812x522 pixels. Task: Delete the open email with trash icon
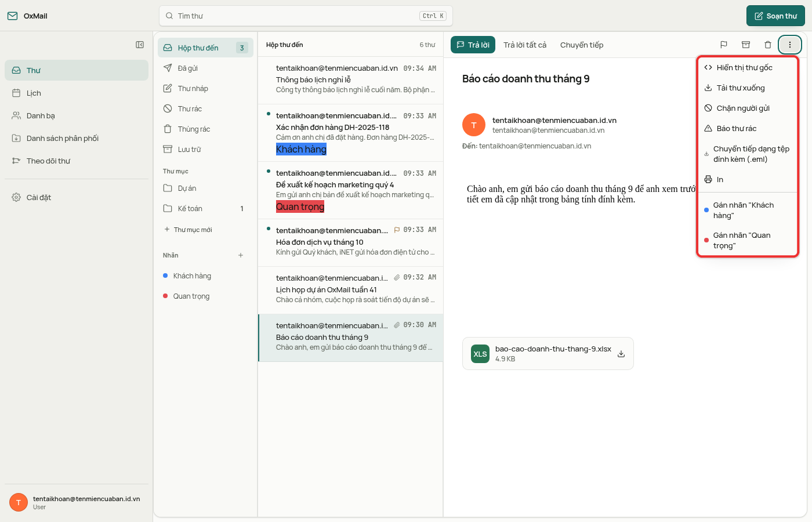(x=768, y=45)
